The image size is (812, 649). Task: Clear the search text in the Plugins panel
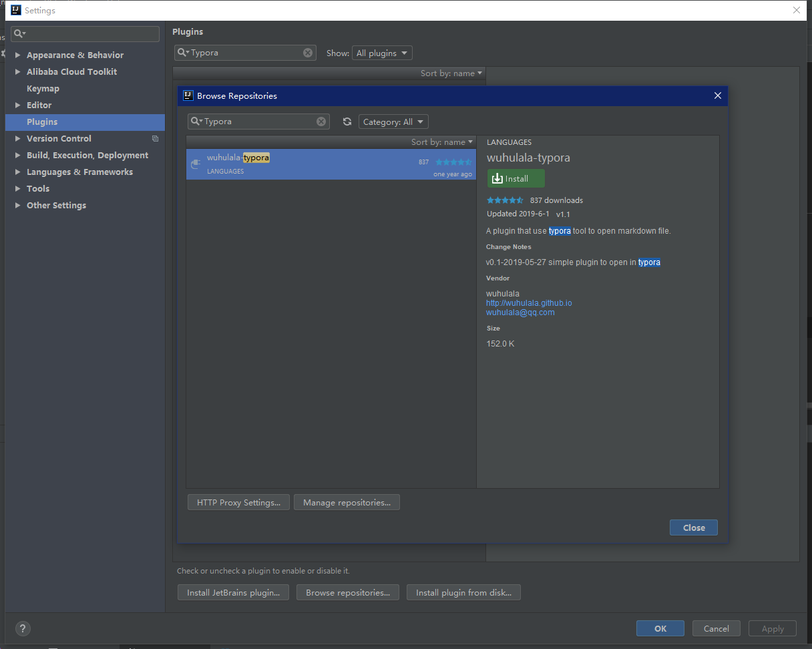[x=307, y=52]
